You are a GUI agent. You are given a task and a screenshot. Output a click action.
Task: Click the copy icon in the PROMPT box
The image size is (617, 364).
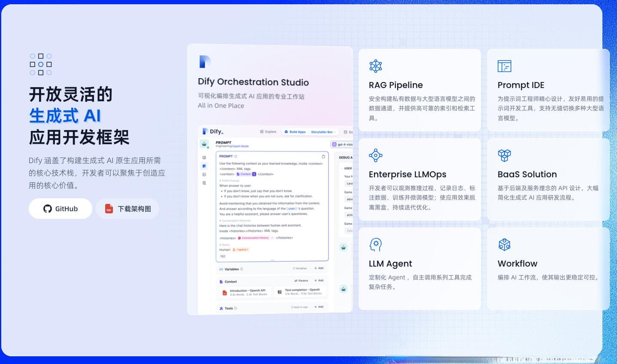(x=323, y=156)
